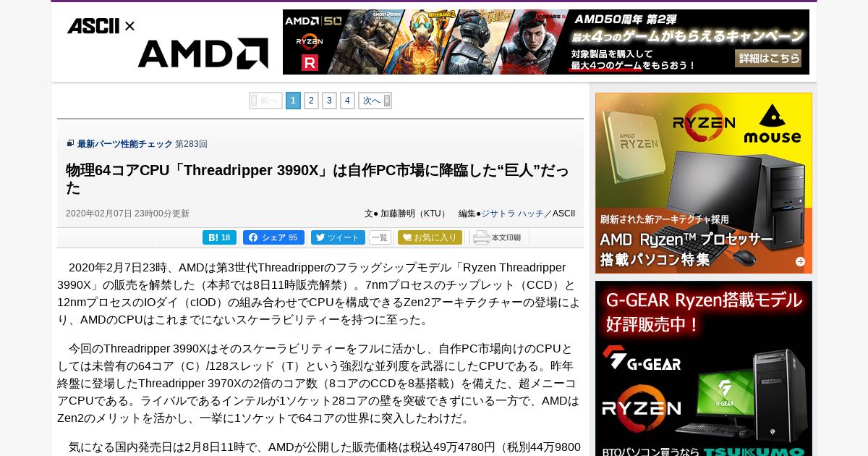Click the AMD logo in header
The image size is (868, 456).
(x=203, y=54)
